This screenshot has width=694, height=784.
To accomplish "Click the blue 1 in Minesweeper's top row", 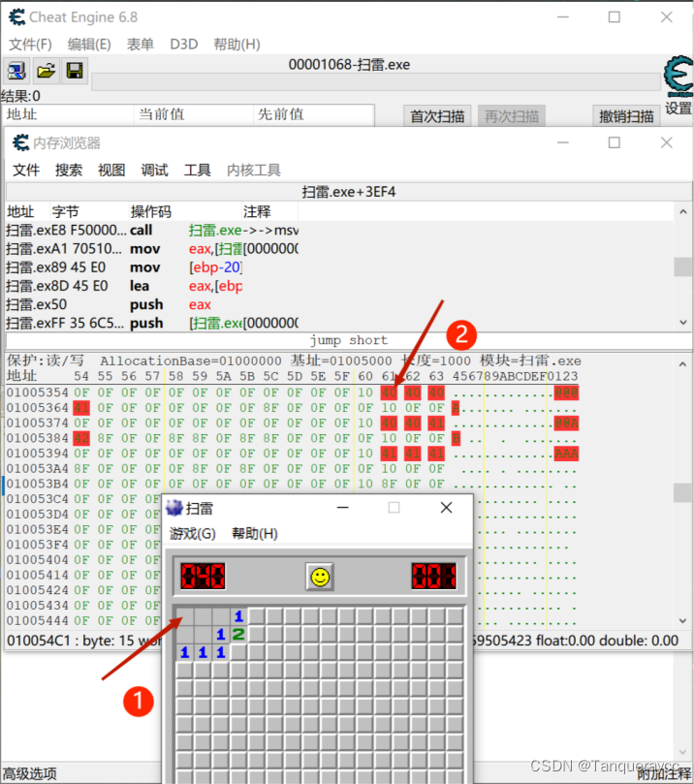I will [238, 616].
